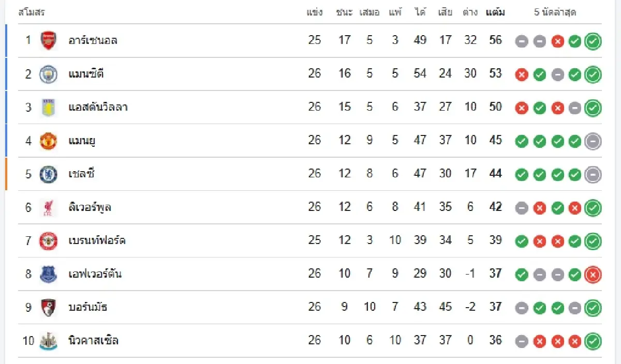The height and width of the screenshot is (364, 621).
Task: Open Manchester United's latest draw indicator
Action: 593,141
